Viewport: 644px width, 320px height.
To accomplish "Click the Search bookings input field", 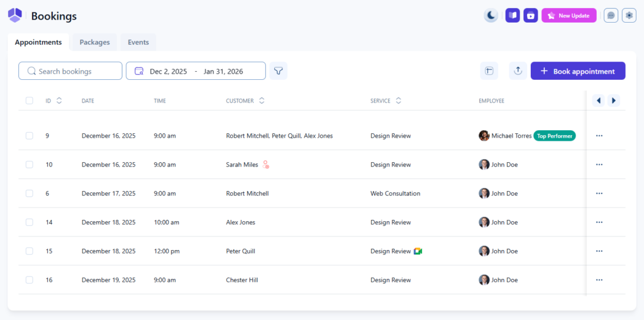I will [70, 71].
